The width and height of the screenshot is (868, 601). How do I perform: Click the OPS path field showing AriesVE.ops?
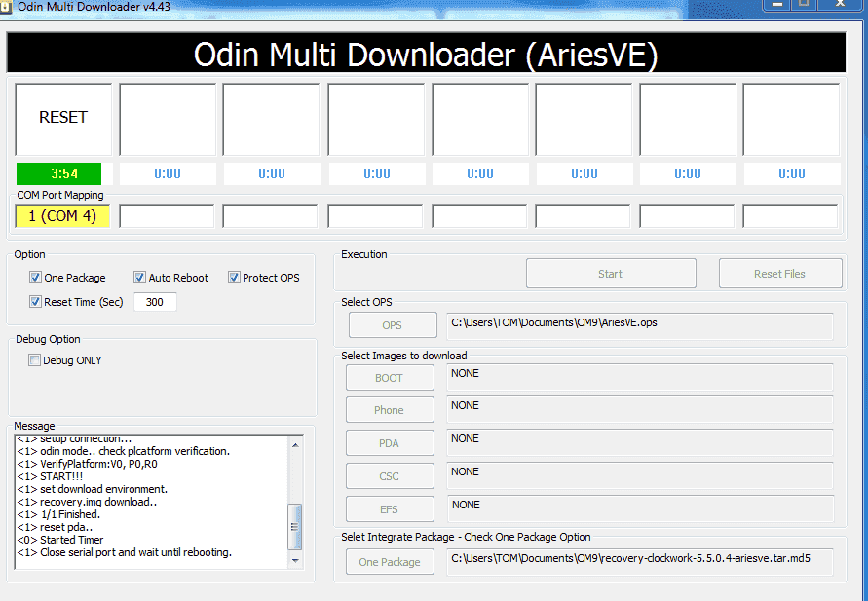[640, 326]
